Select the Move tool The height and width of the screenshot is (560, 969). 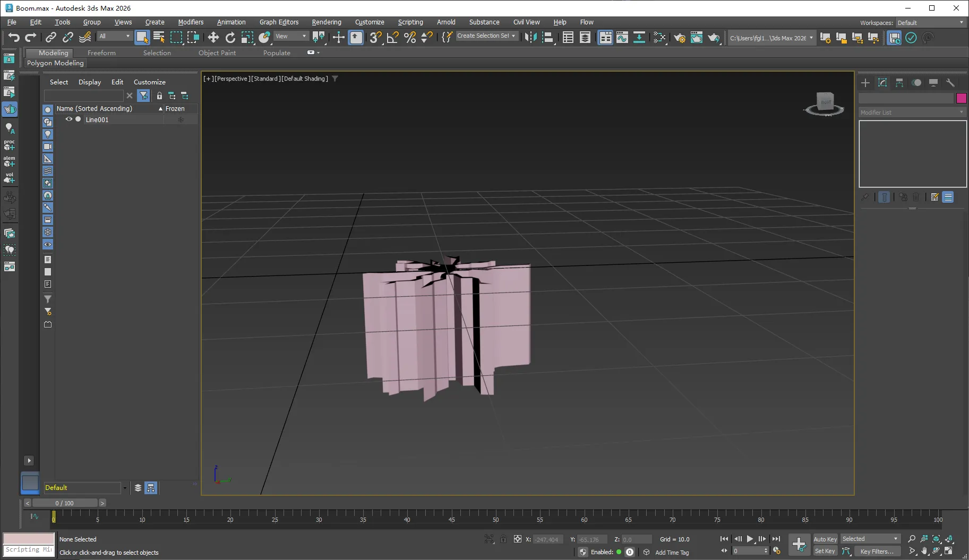[x=213, y=37]
